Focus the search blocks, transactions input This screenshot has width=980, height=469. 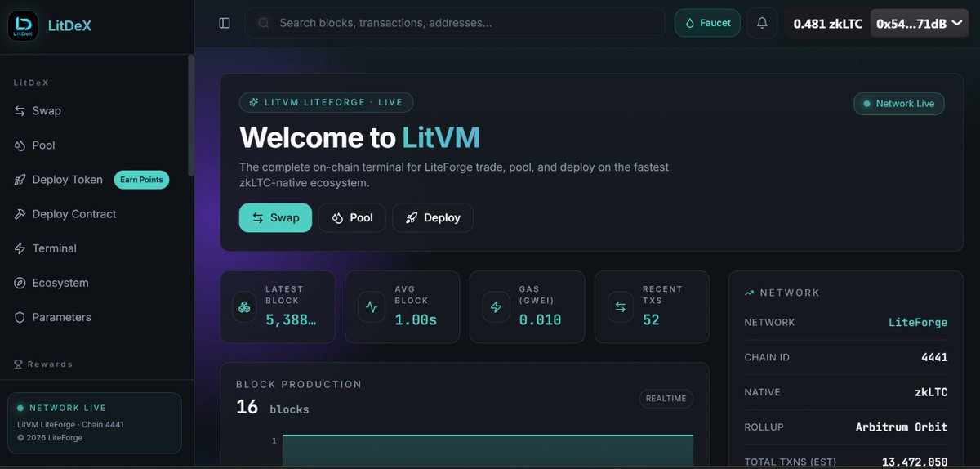(x=455, y=23)
